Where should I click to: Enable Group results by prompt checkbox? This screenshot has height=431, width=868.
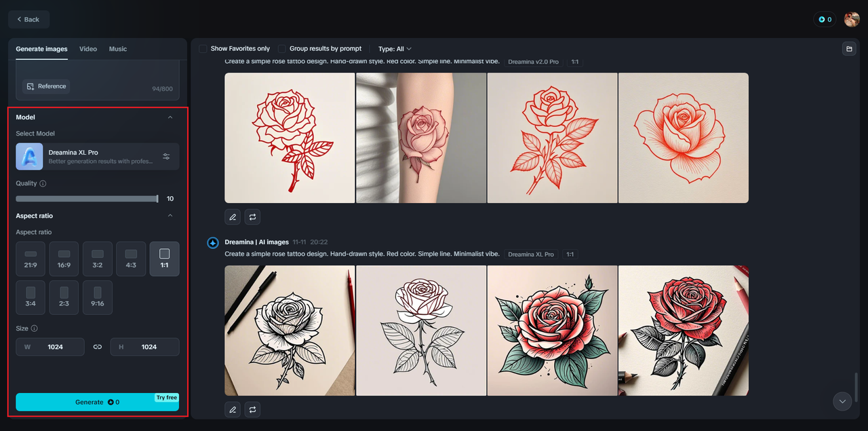coord(281,49)
